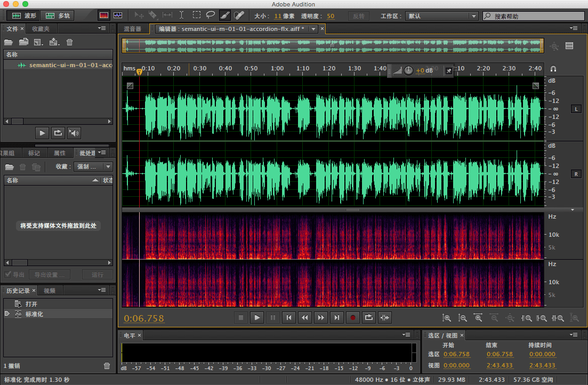Select the Marquee Selection tool
The image size is (588, 385).
point(197,15)
